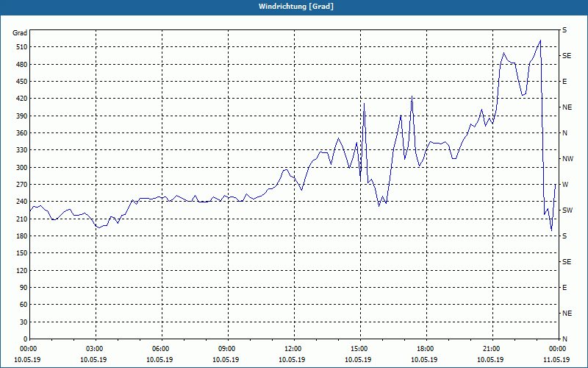
Task: Click the "11.05.19" date label
Action: click(556, 360)
